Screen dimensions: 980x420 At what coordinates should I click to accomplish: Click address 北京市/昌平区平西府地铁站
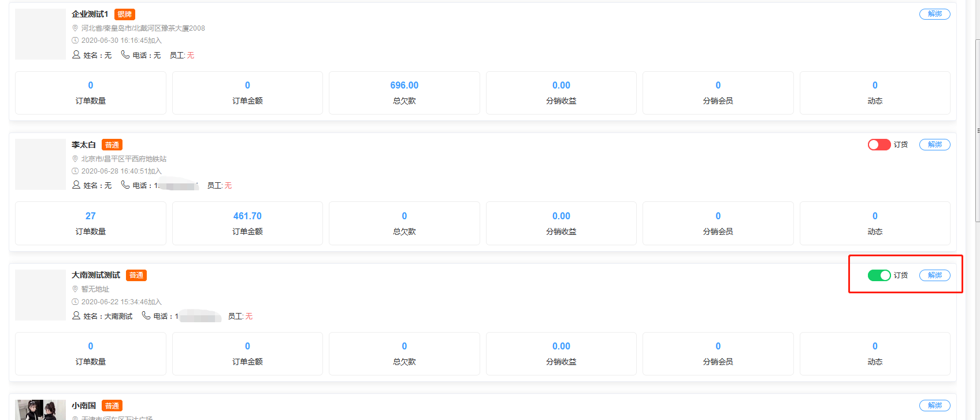pos(124,159)
